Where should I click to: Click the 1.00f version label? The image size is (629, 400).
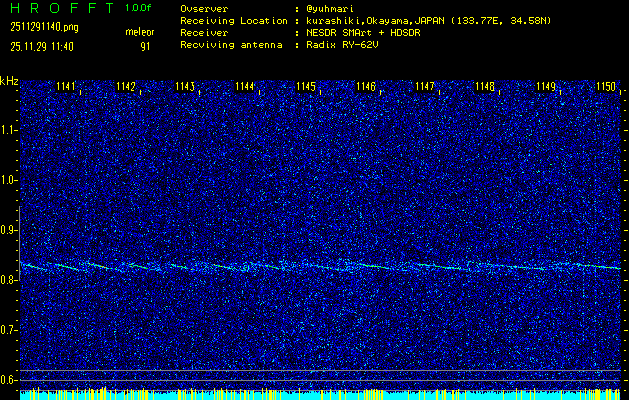pos(139,8)
